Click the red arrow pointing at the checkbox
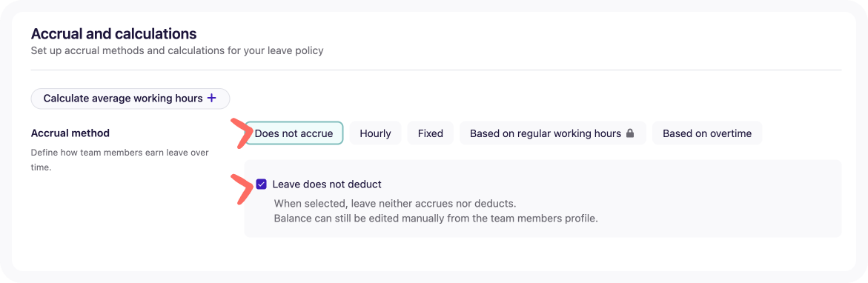 point(240,190)
